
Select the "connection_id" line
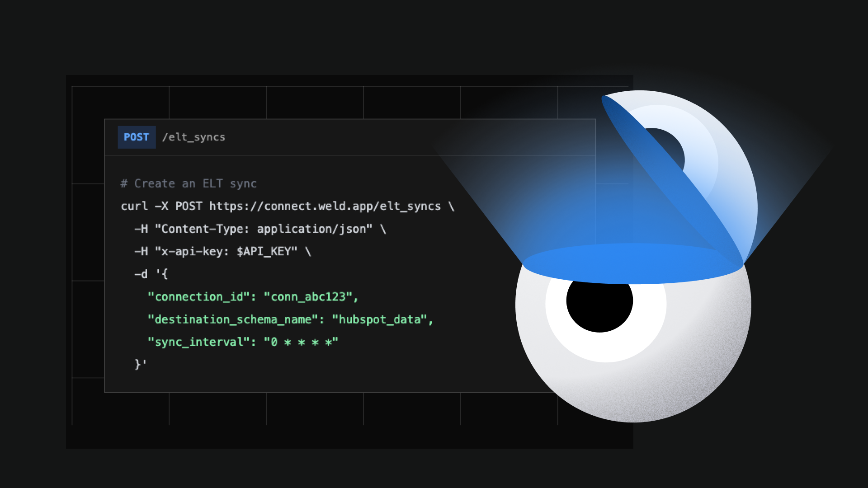[253, 297]
